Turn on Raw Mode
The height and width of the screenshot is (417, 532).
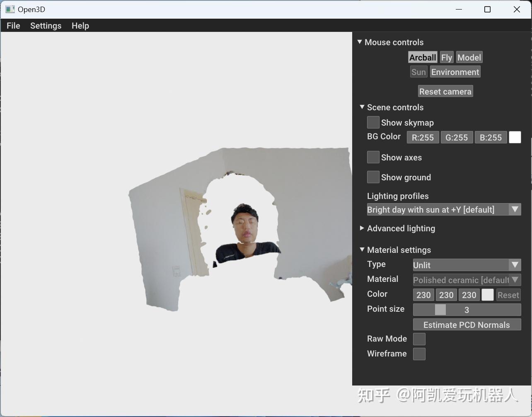(x=419, y=339)
